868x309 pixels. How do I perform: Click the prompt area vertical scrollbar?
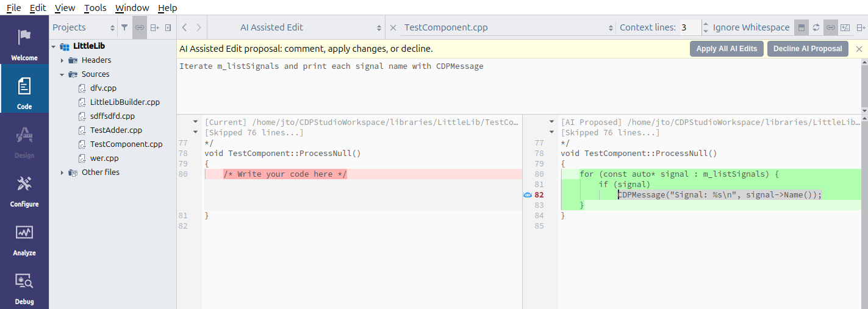[x=864, y=85]
